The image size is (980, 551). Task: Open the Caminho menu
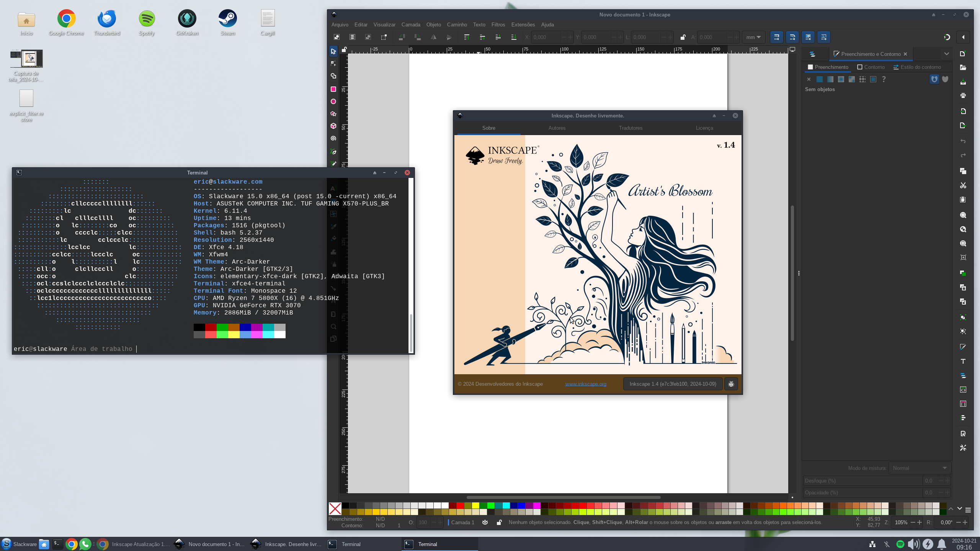coord(457,24)
